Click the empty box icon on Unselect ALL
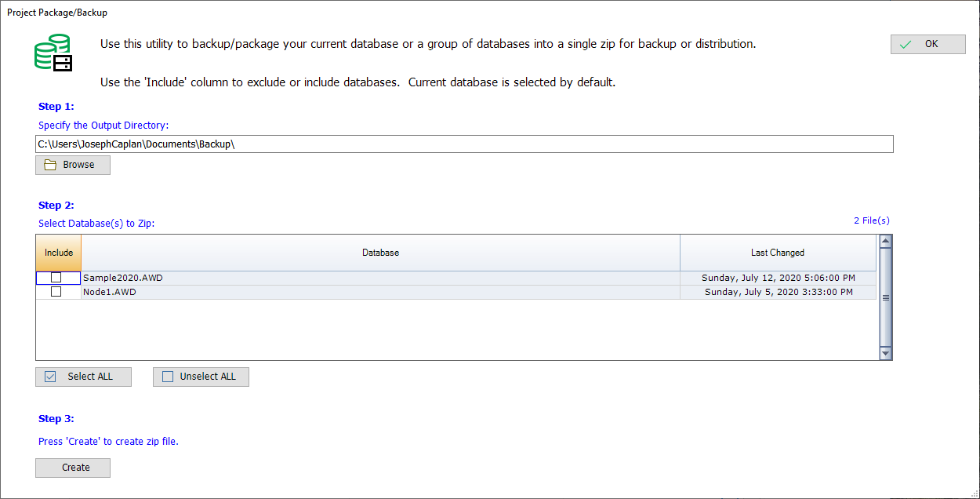This screenshot has width=980, height=499. coord(168,377)
